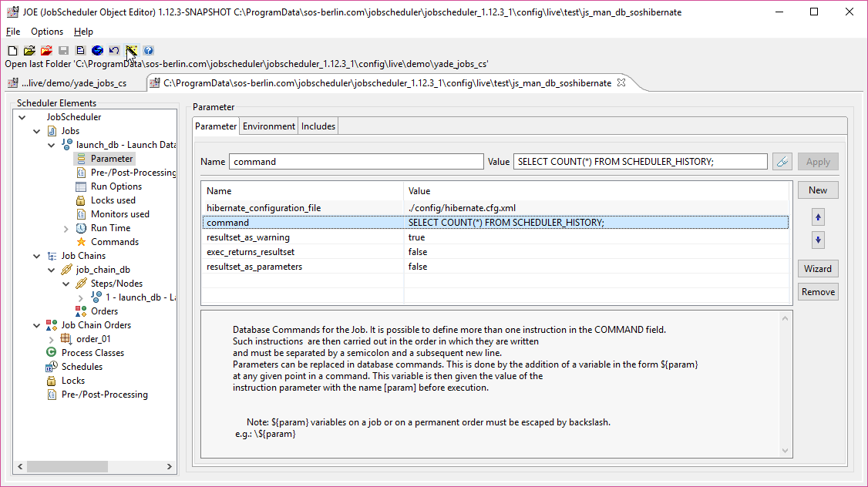Click the Run Options icon in tree
Viewport: 868px width, 487px height.
point(81,186)
